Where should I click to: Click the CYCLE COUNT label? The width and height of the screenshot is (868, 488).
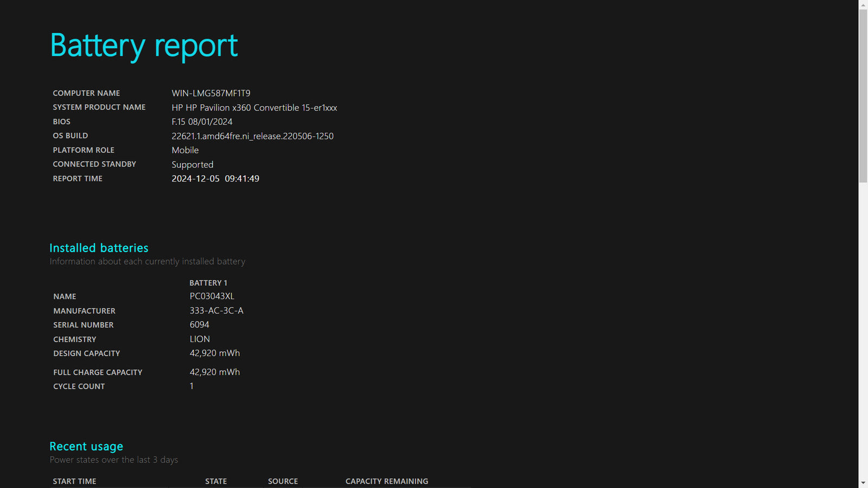point(79,387)
